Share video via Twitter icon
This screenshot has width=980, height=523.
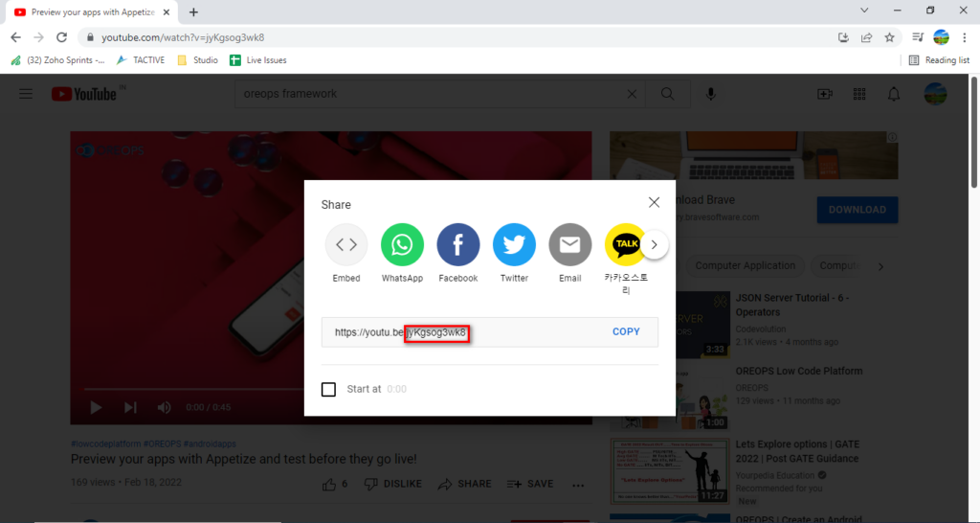(x=514, y=244)
